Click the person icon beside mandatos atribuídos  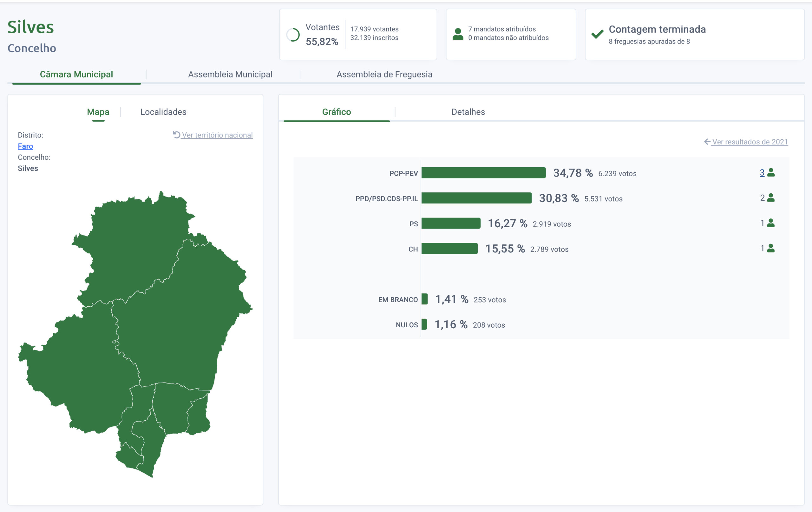pos(458,34)
